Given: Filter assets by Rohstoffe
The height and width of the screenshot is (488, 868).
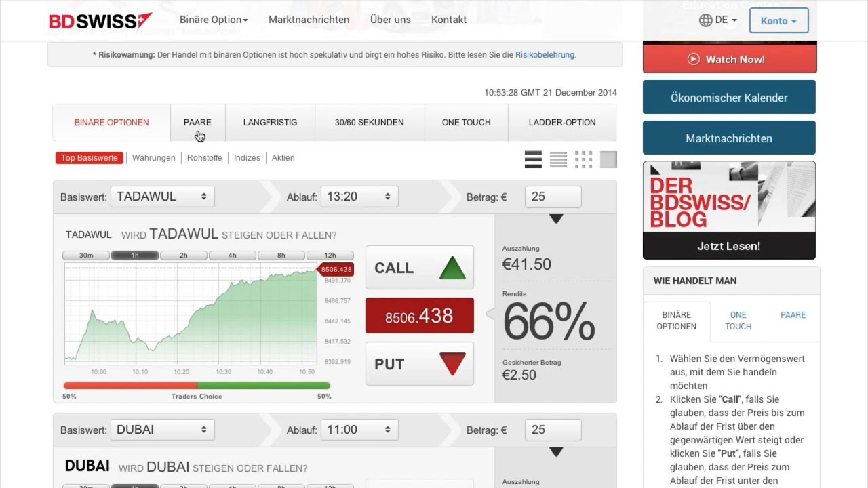Looking at the screenshot, I should [x=205, y=158].
